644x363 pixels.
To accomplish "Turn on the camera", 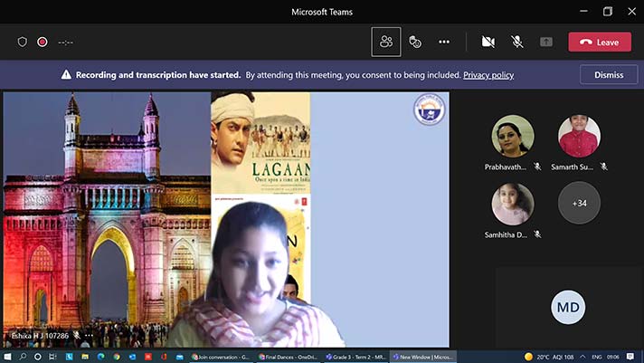I will tap(488, 42).
